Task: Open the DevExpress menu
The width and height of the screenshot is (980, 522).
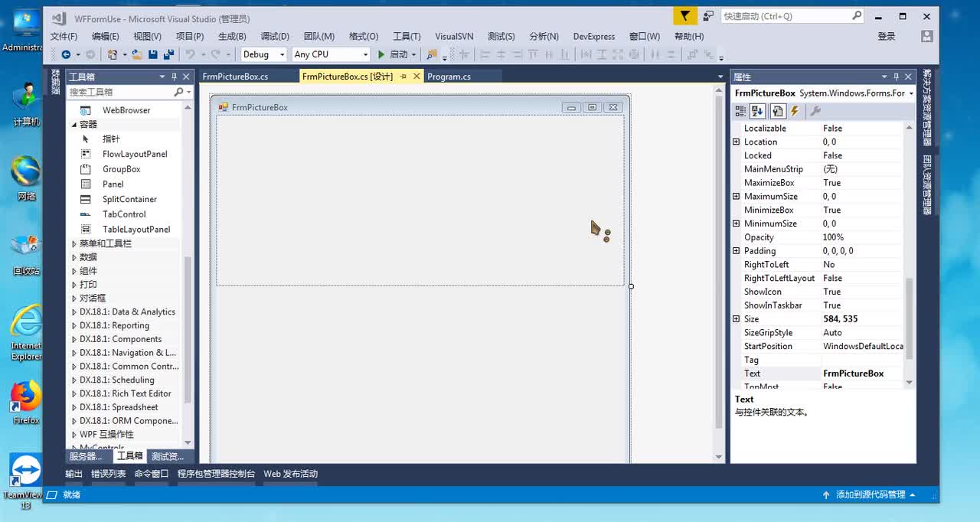Action: [594, 36]
